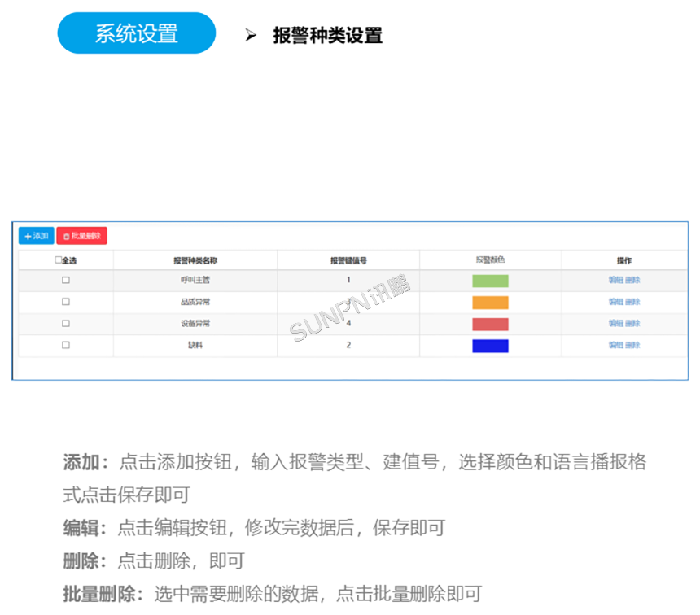Select the 缺料 name cell
The height and width of the screenshot is (615, 700).
coord(195,345)
